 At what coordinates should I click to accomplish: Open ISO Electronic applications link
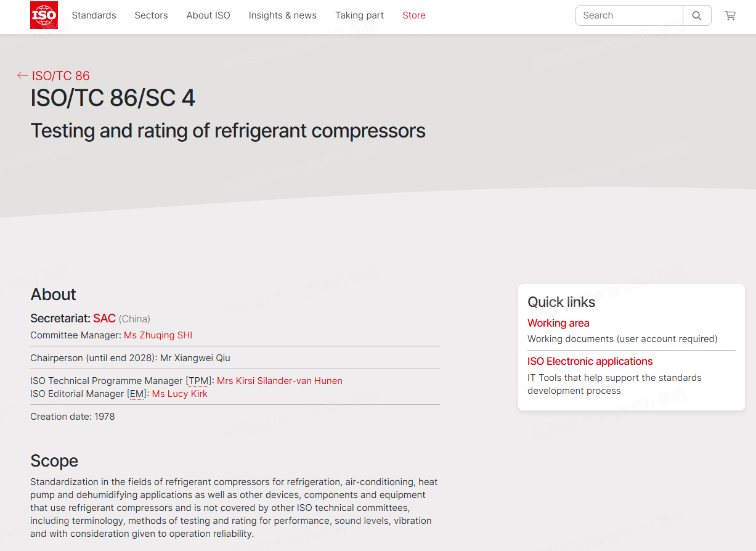590,361
